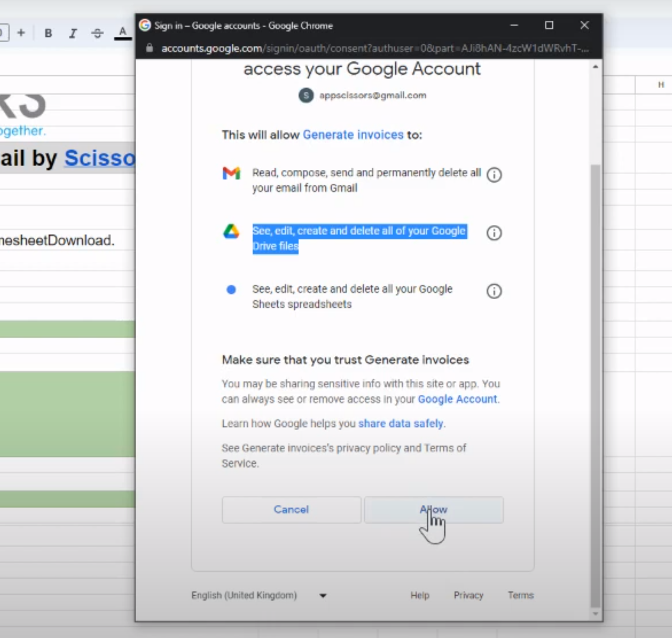Apply strikethrough formatting
The image size is (672, 638).
97,33
